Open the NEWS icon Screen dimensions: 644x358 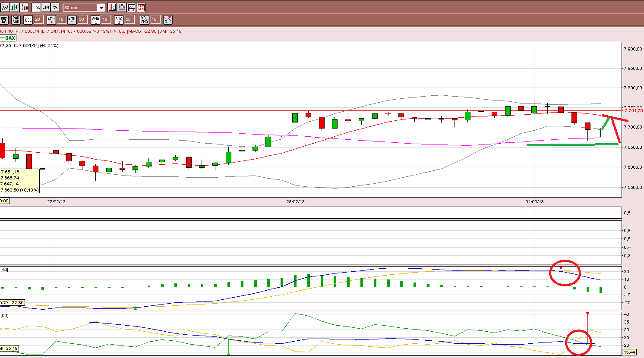141,7
